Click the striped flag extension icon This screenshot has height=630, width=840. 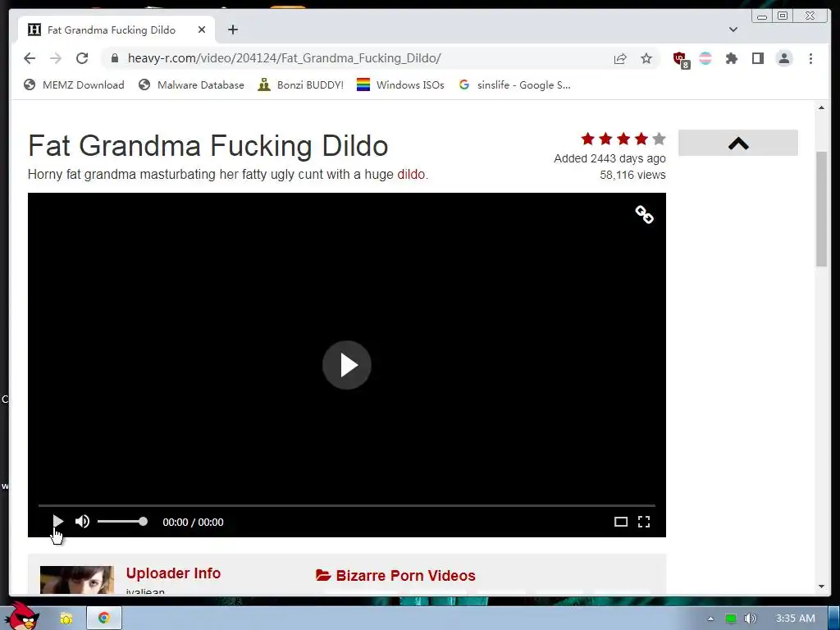click(x=705, y=58)
